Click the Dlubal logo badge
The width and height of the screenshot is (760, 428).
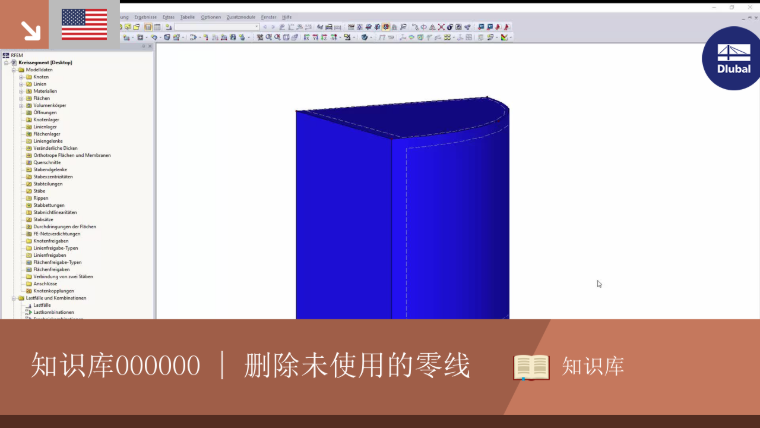tap(731, 59)
